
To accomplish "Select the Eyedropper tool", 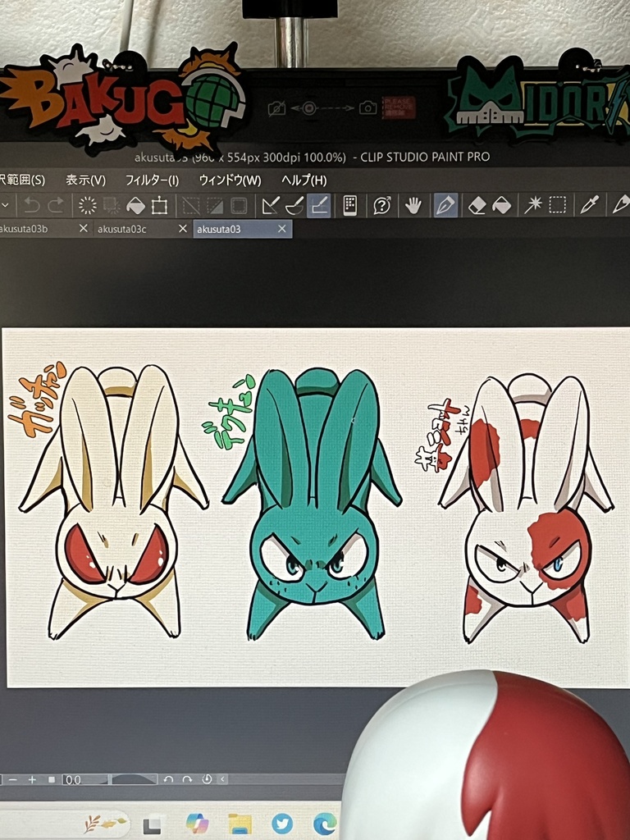I will 589,205.
